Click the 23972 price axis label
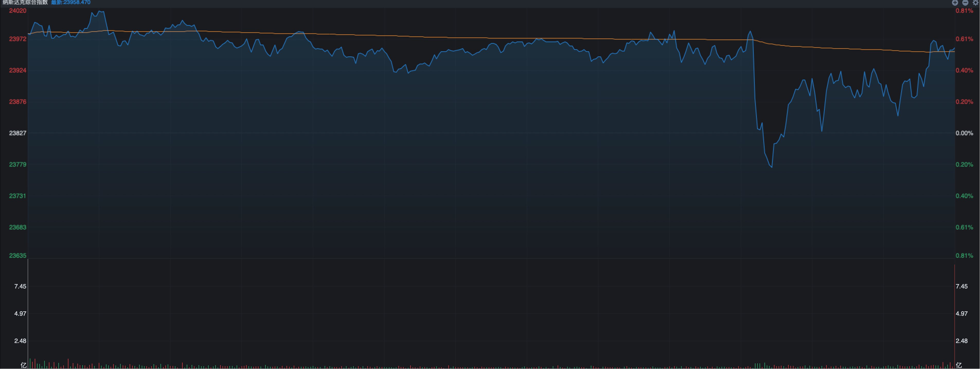The image size is (980, 369). [18, 39]
